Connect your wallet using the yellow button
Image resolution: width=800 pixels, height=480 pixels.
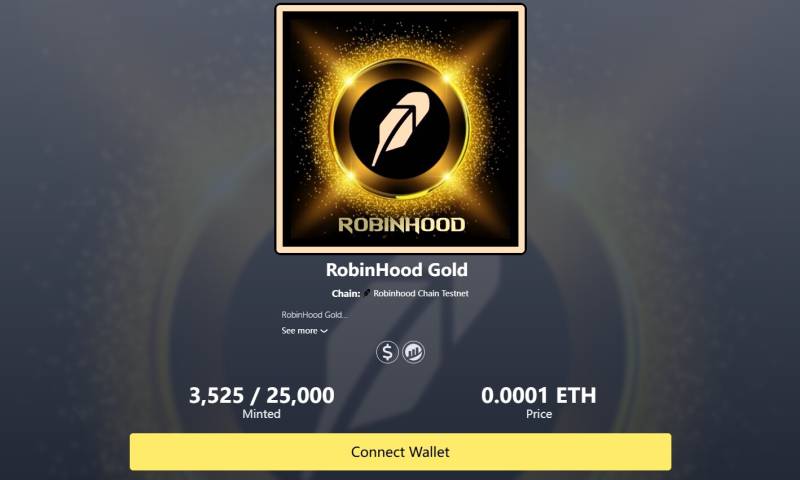tap(401, 452)
